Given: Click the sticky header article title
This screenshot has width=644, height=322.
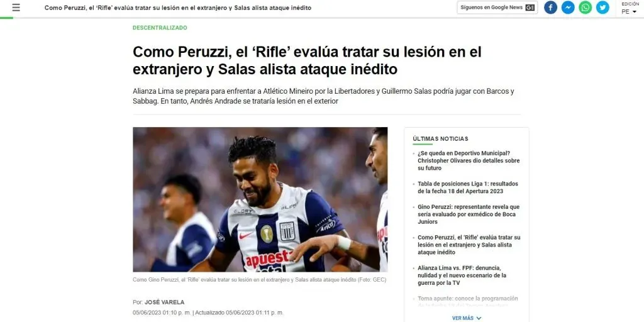Looking at the screenshot, I should (x=178, y=8).
